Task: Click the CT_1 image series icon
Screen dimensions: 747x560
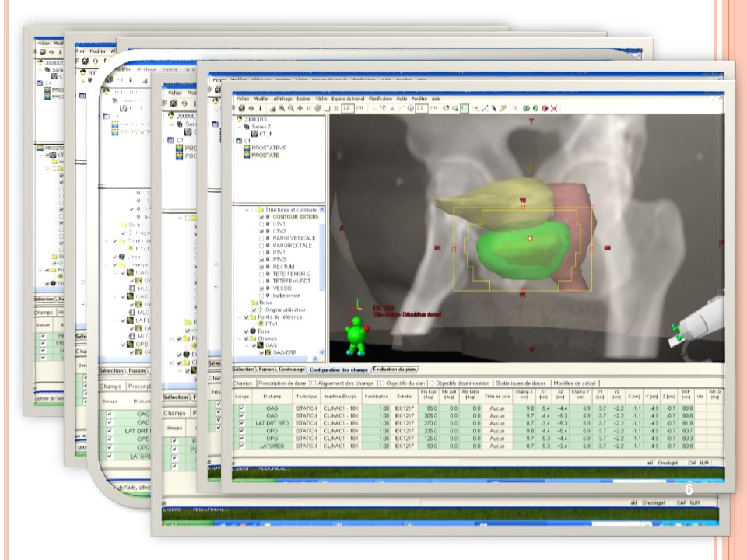Action: click(254, 133)
